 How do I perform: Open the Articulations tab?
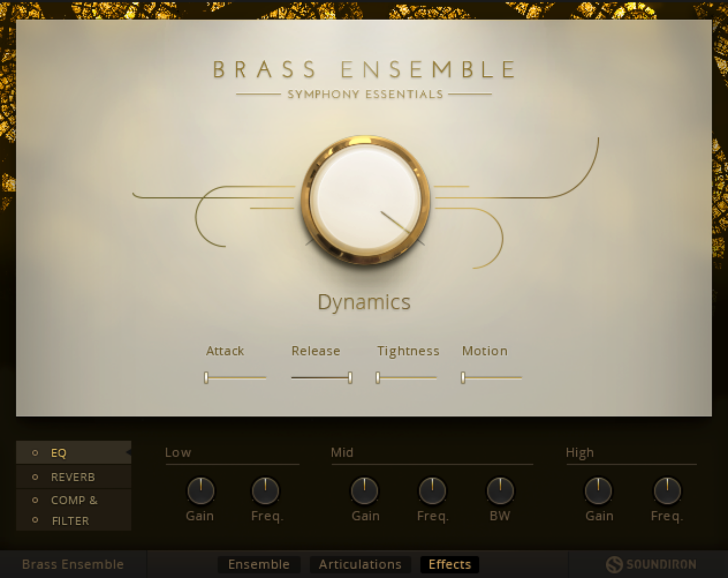click(360, 564)
